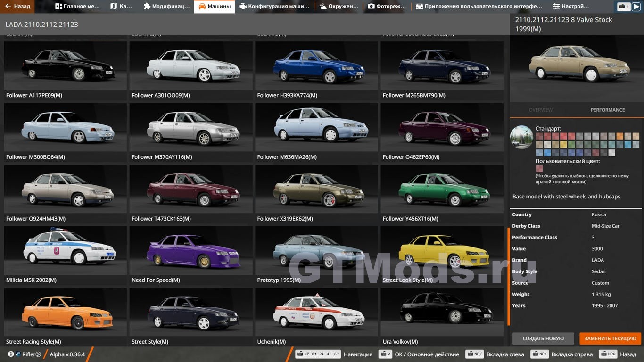The width and height of the screenshot is (644, 362).
Task: Select the Street Racing Style(M) orange car
Action: coord(65,317)
